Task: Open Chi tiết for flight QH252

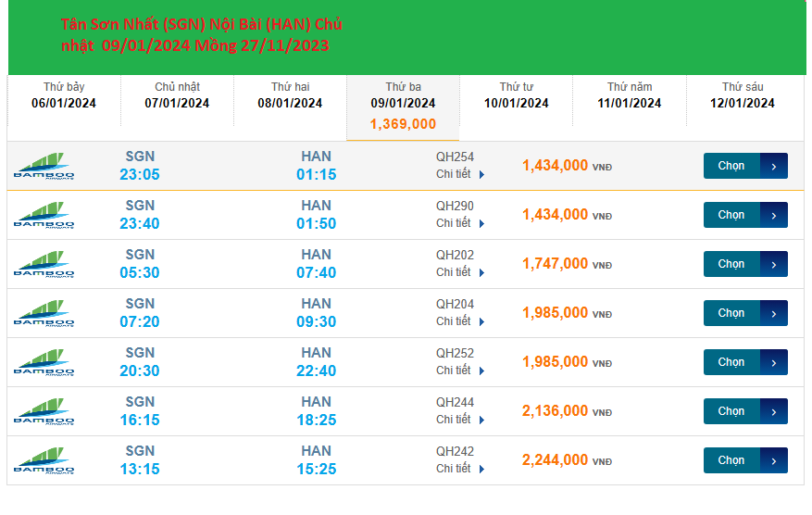Action: pos(460,371)
